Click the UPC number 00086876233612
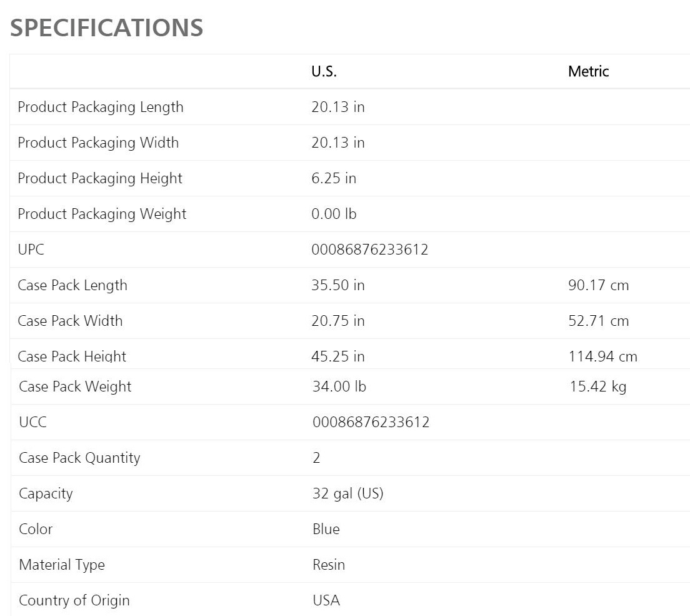 pos(369,250)
